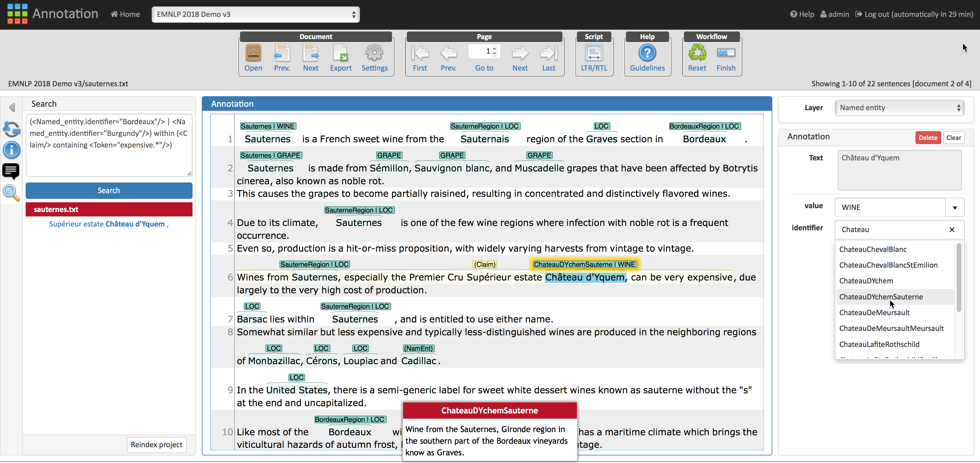
Task: Select ChateauDYchemSauterne from suggestions
Action: click(x=895, y=297)
